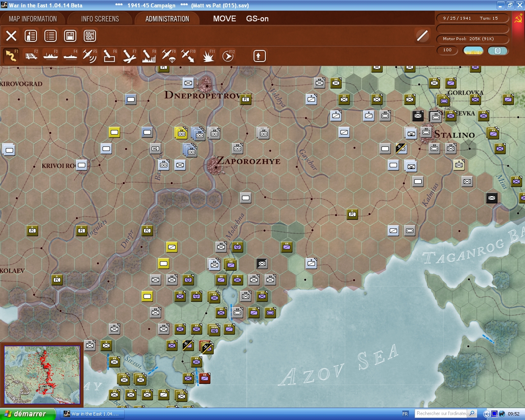Select the red unit counter on the Azov coast
This screenshot has height=420, width=525.
pos(205,378)
